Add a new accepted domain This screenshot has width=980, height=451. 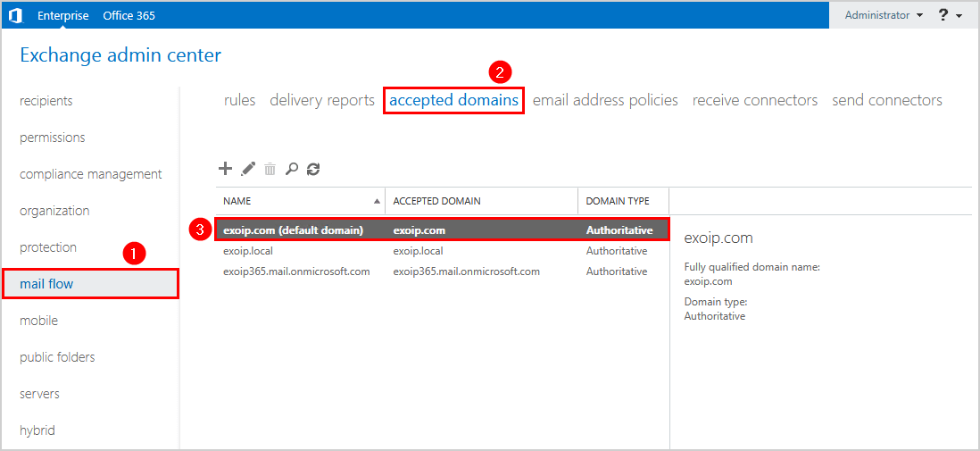pos(225,168)
